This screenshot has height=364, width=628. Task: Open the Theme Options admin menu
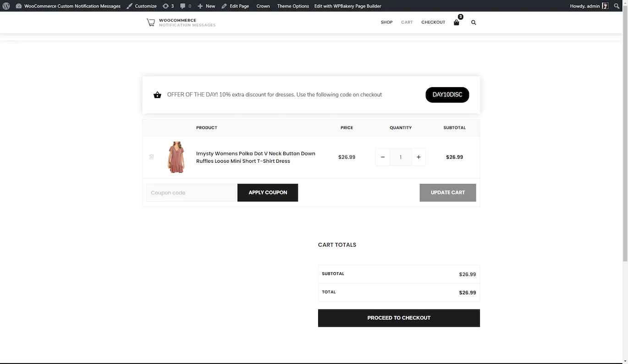coord(293,6)
